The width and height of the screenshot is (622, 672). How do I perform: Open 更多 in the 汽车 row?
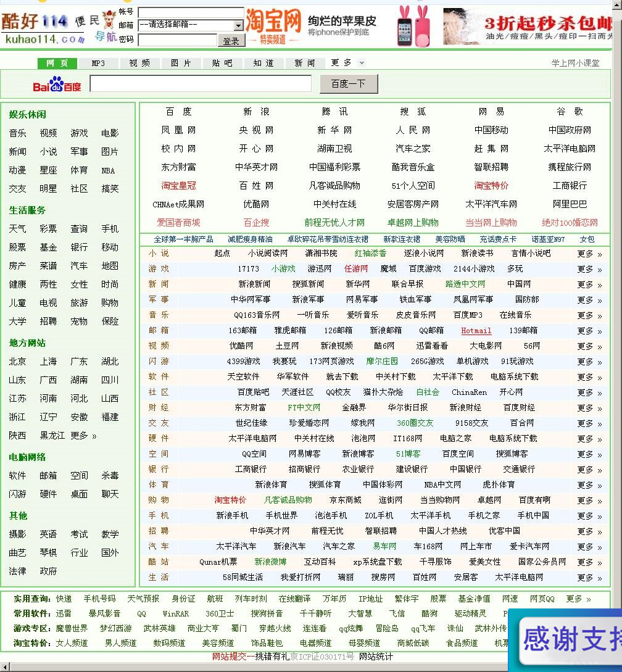[589, 547]
